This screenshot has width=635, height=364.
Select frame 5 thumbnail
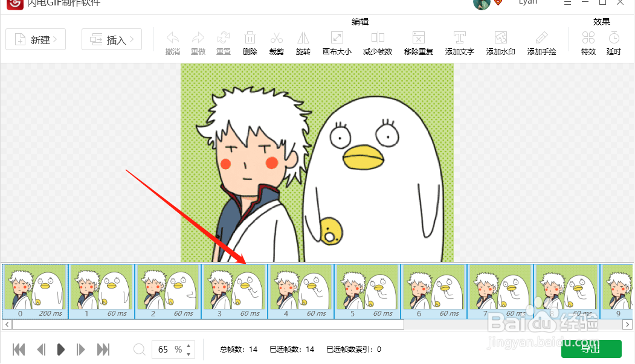(x=367, y=291)
